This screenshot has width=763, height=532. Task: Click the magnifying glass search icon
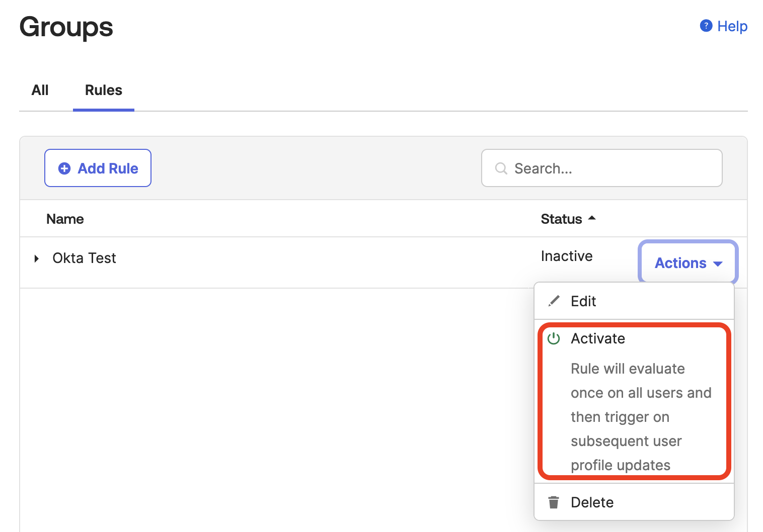pos(501,168)
